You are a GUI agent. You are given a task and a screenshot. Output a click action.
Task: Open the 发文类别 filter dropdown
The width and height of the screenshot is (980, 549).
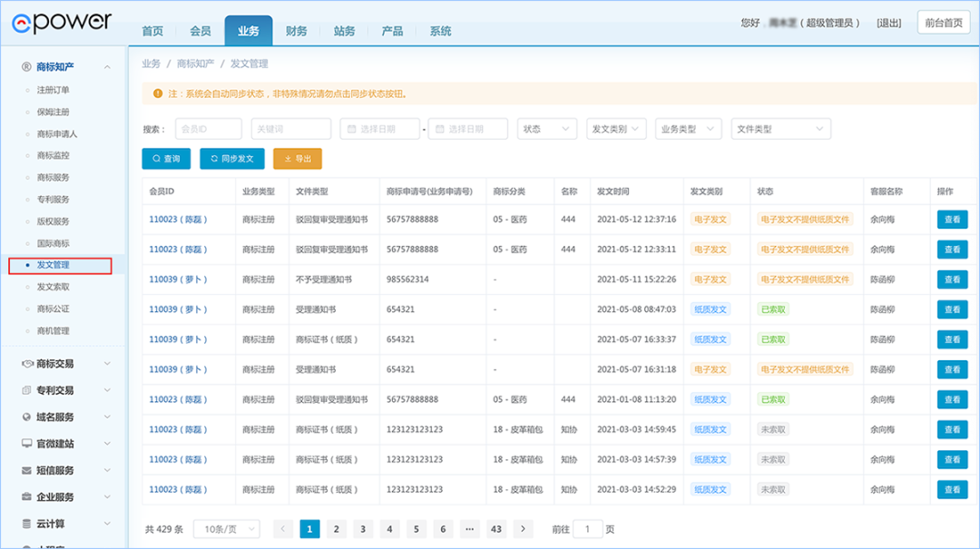coord(616,129)
